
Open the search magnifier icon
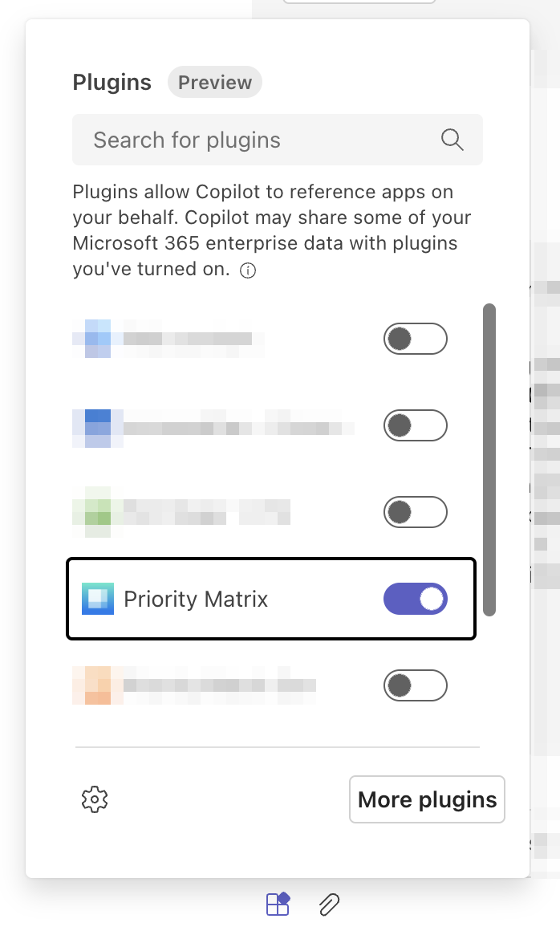pyautogui.click(x=452, y=140)
